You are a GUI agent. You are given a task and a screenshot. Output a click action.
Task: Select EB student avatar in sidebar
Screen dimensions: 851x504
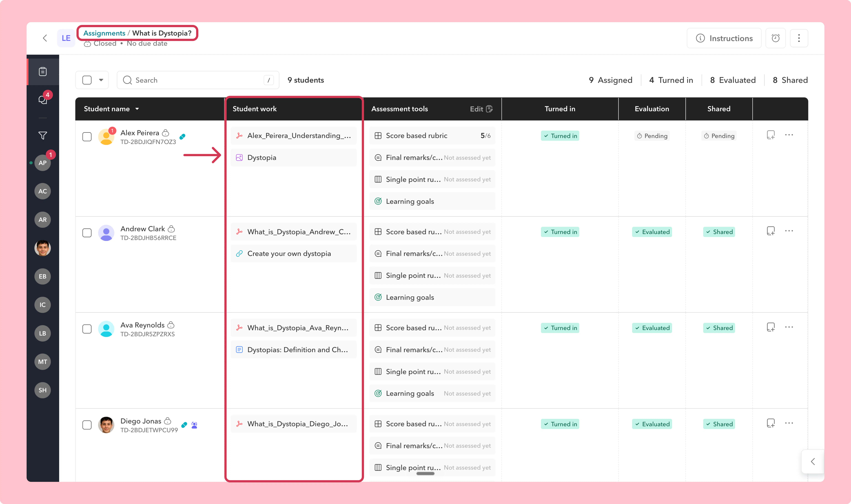43,277
